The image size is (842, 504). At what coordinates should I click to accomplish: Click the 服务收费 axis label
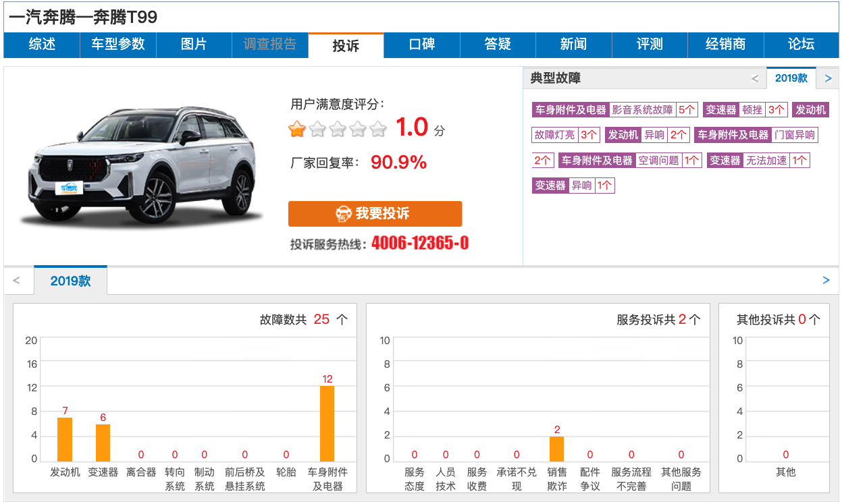(x=477, y=479)
